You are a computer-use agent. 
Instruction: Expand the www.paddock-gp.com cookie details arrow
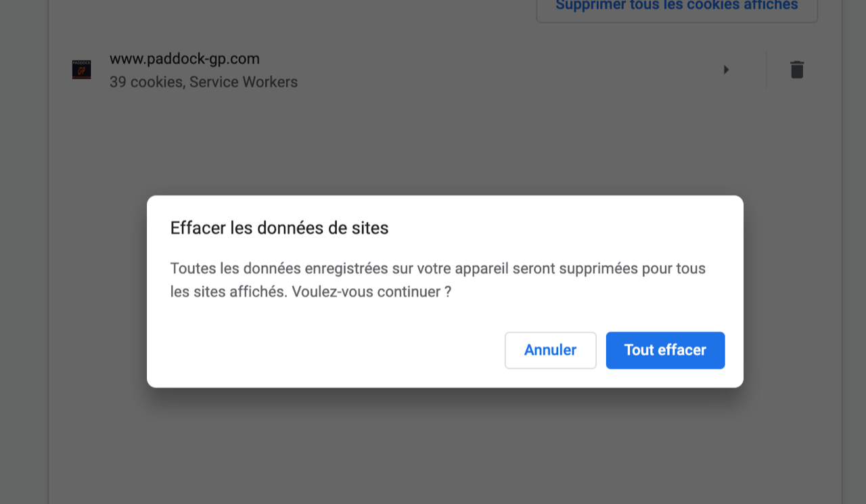[x=726, y=70]
